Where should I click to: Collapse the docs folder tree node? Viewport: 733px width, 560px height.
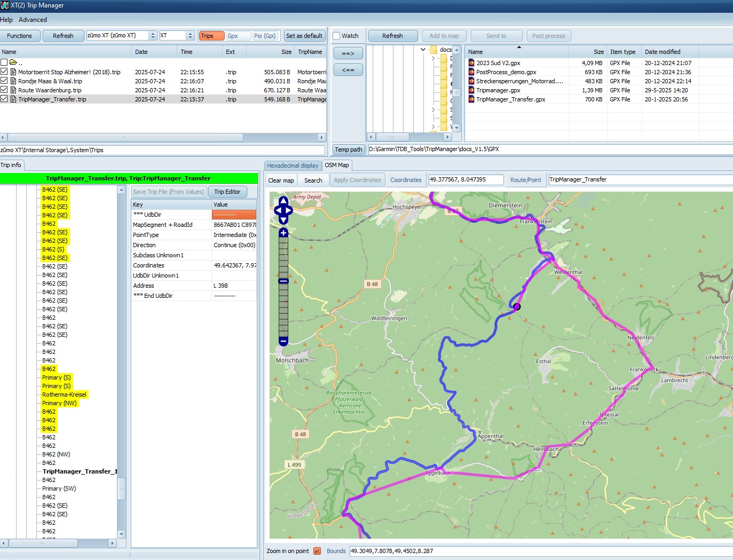point(423,50)
